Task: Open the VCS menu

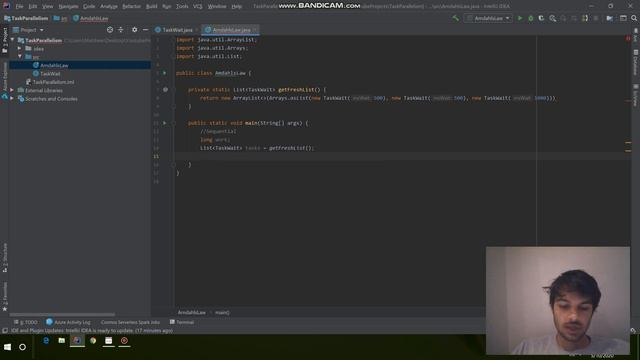Action: [x=198, y=6]
